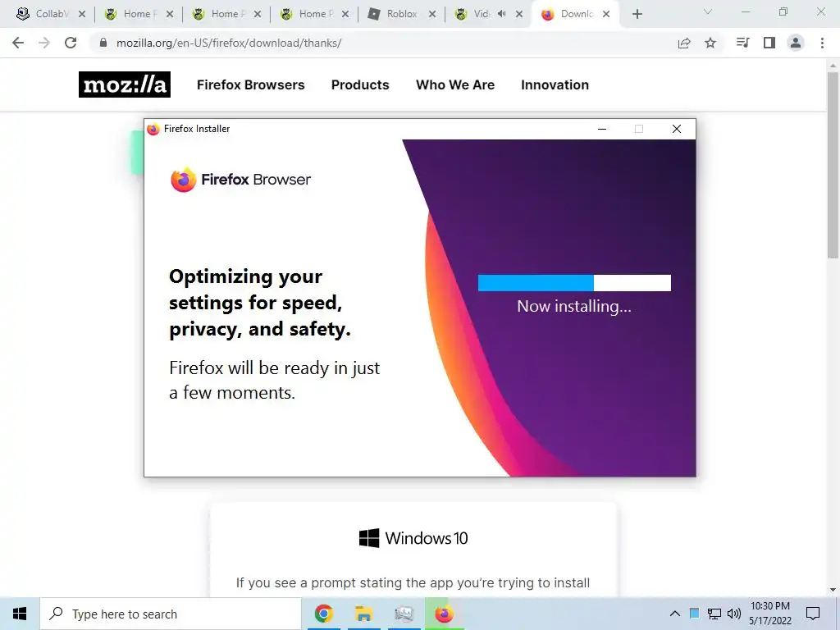
Task: Click the taskbar search box
Action: pos(171,614)
